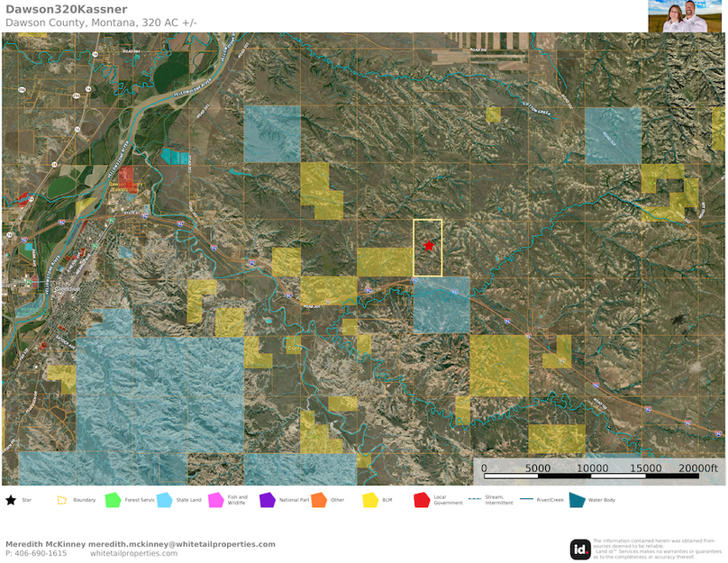
Task: Click the green Forest Service legend icon
Action: click(113, 499)
